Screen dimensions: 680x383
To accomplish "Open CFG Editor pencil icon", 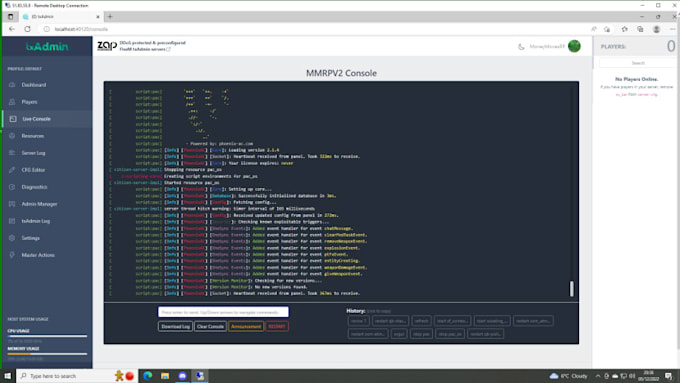I will coord(12,170).
